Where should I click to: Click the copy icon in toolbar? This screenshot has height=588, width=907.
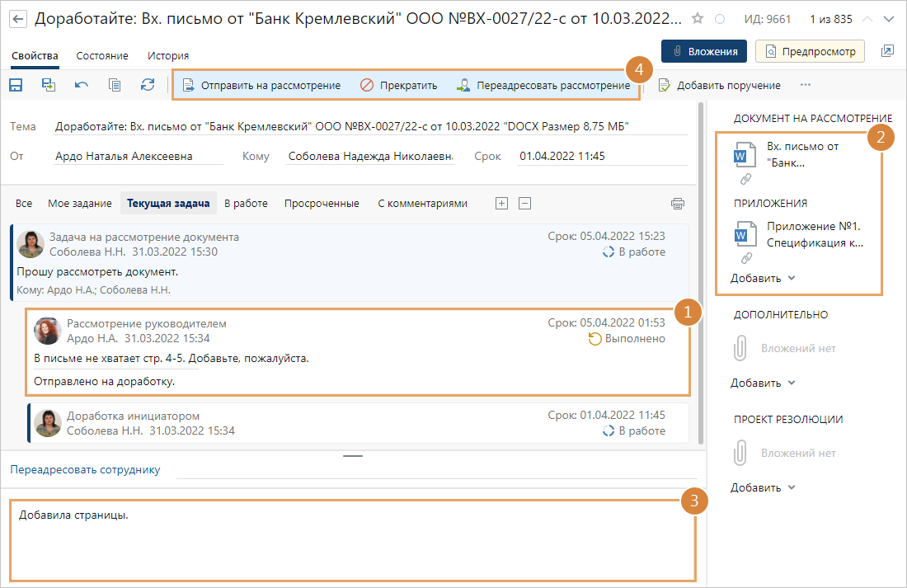(115, 85)
